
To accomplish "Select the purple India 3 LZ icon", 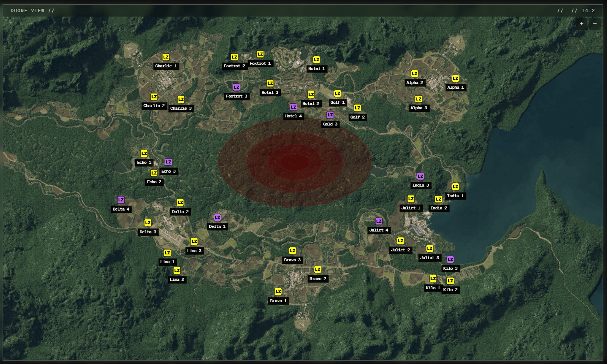I will 421,176.
